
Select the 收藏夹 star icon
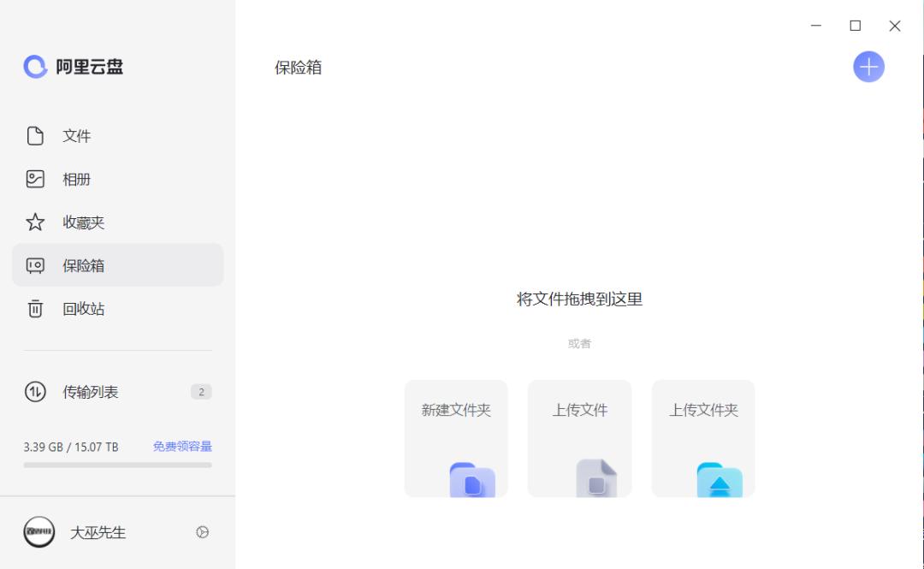34,222
